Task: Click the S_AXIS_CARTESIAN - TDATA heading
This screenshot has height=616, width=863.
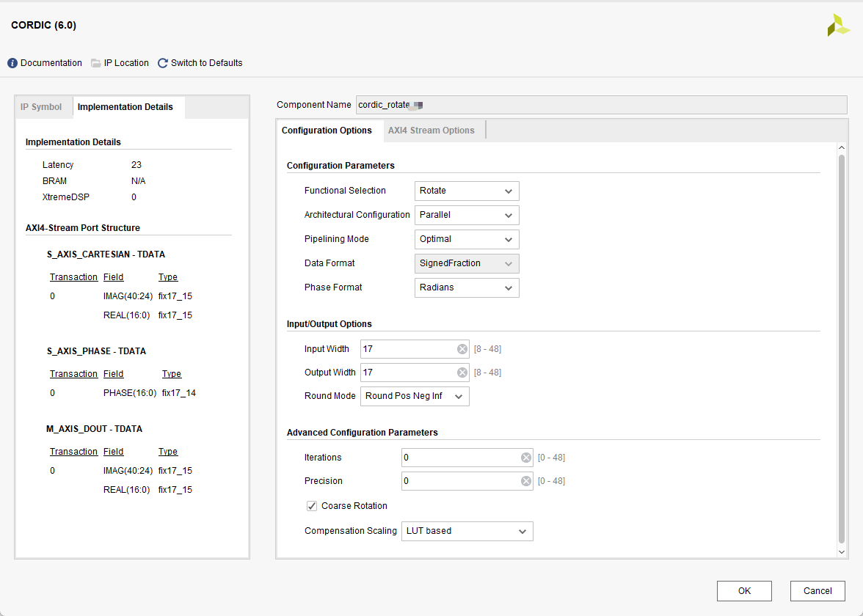Action: [x=106, y=254]
